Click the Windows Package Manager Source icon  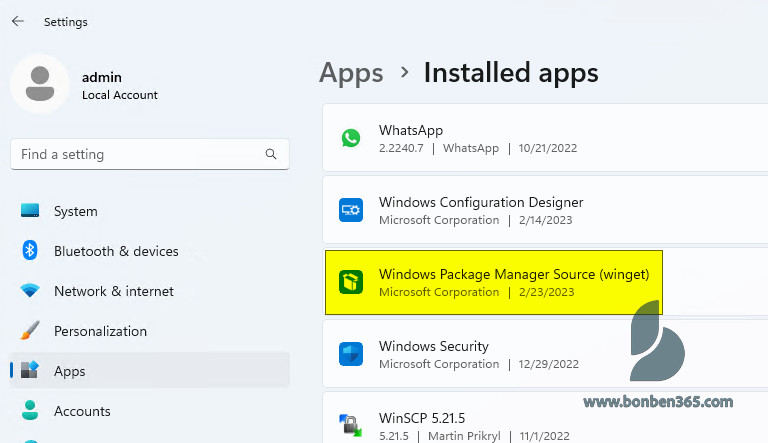click(351, 282)
